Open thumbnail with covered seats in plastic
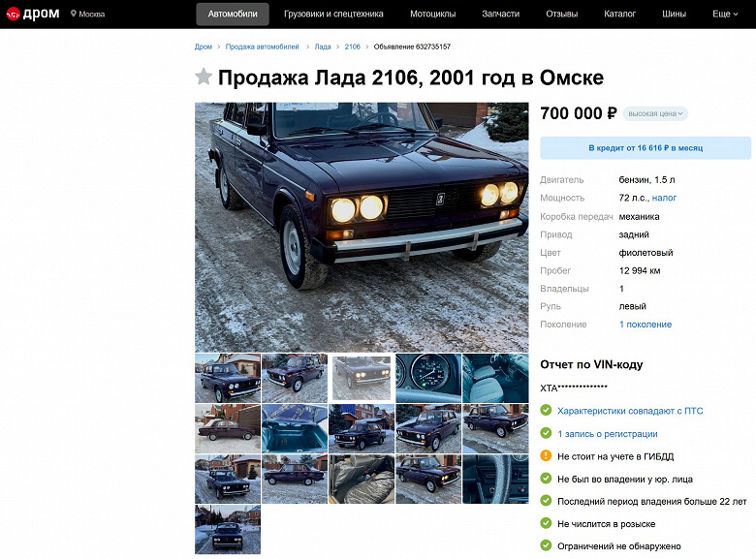 (x=362, y=479)
